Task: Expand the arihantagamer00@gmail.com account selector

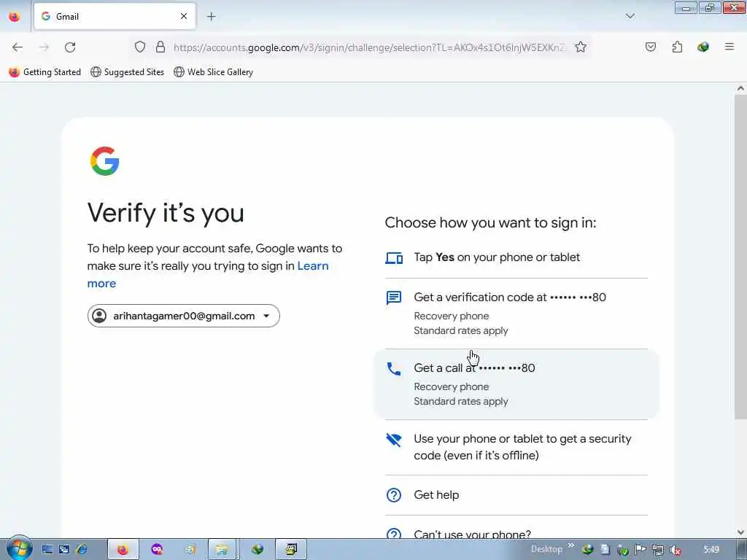Action: coord(183,316)
